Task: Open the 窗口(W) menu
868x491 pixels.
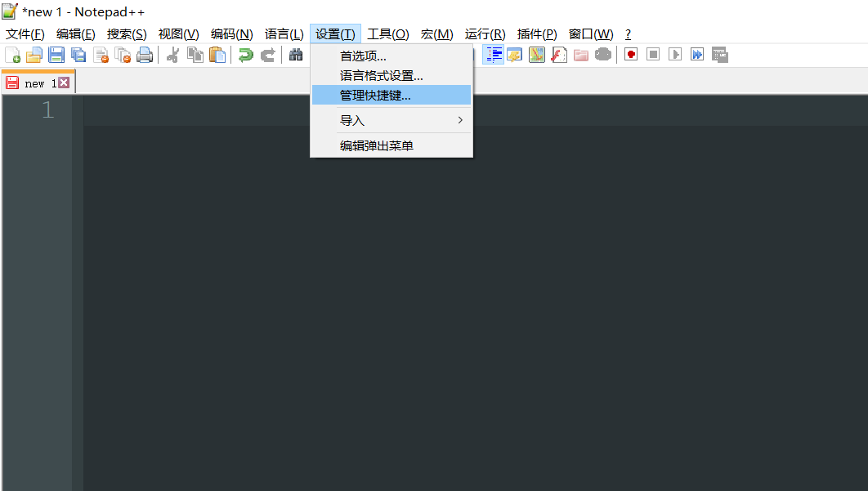Action: 591,34
